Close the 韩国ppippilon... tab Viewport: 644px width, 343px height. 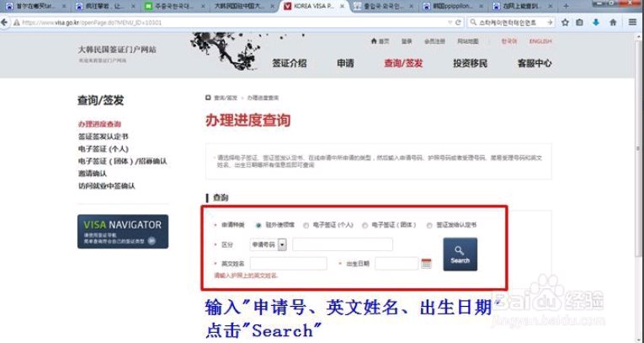tap(481, 7)
